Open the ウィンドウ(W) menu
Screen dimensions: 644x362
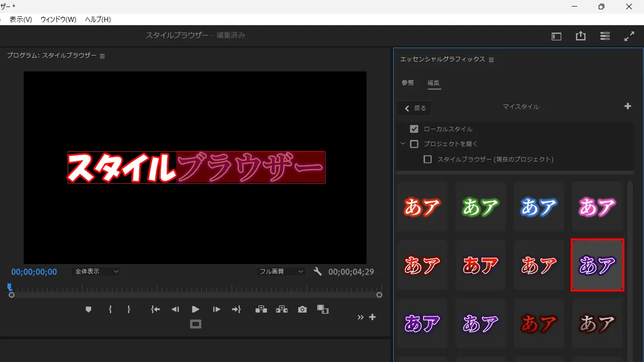click(58, 19)
